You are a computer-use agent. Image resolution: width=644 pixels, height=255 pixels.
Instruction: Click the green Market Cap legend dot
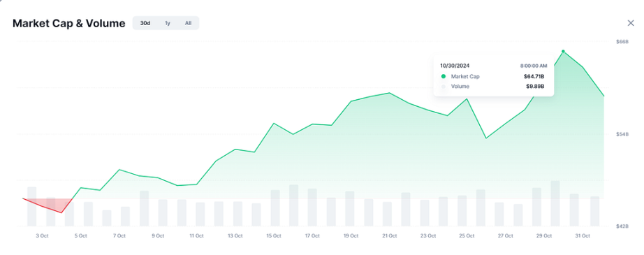(x=443, y=76)
